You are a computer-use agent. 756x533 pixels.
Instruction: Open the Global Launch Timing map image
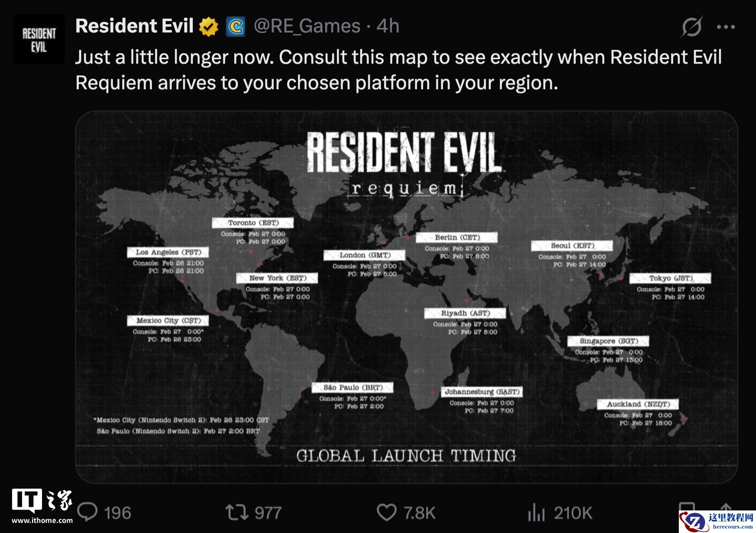tap(406, 296)
